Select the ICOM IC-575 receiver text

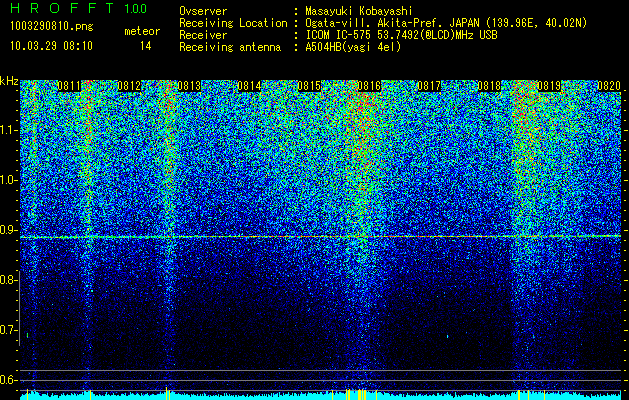[x=401, y=35]
